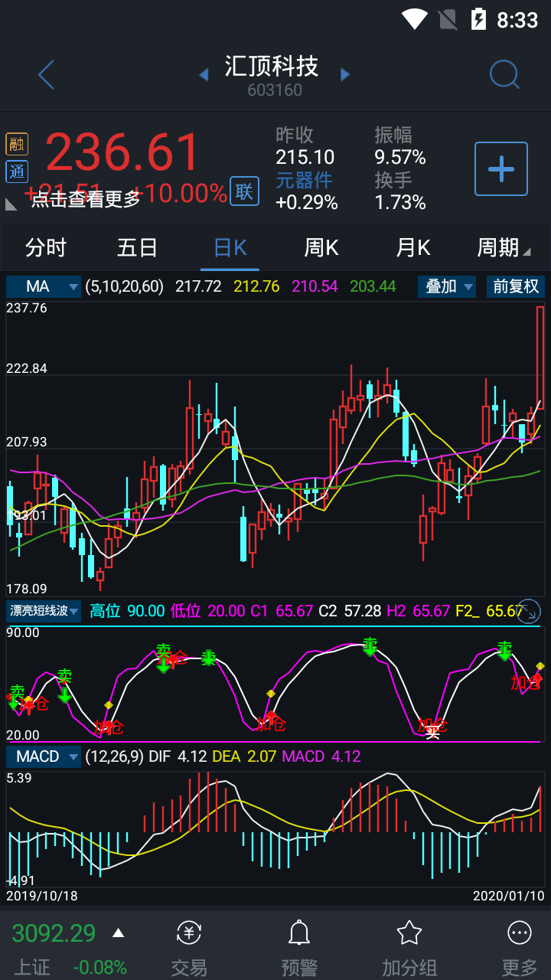Tap the -0.08% index change
Screen dimensions: 551x980
pyautogui.click(x=99, y=967)
